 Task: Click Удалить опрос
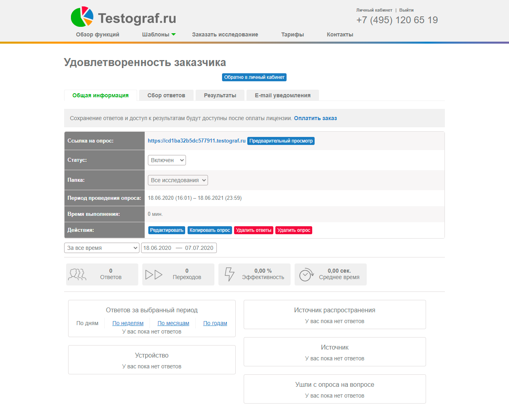click(x=293, y=230)
